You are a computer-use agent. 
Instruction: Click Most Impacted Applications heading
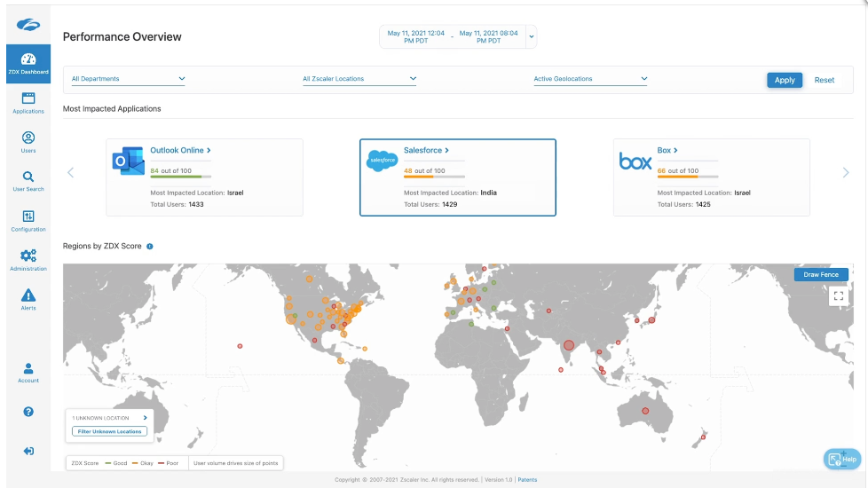112,109
